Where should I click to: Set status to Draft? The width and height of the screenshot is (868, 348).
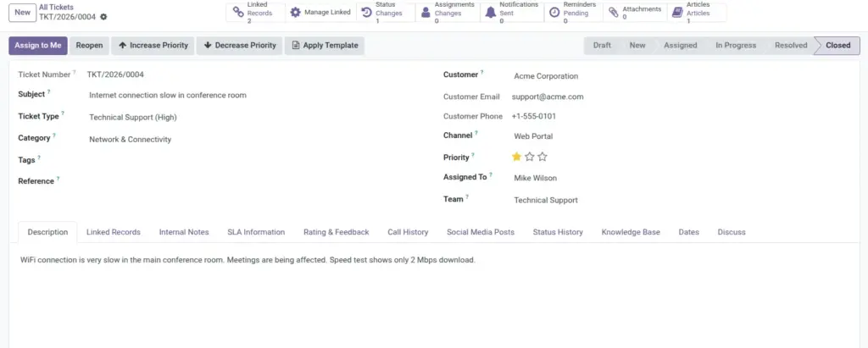602,46
